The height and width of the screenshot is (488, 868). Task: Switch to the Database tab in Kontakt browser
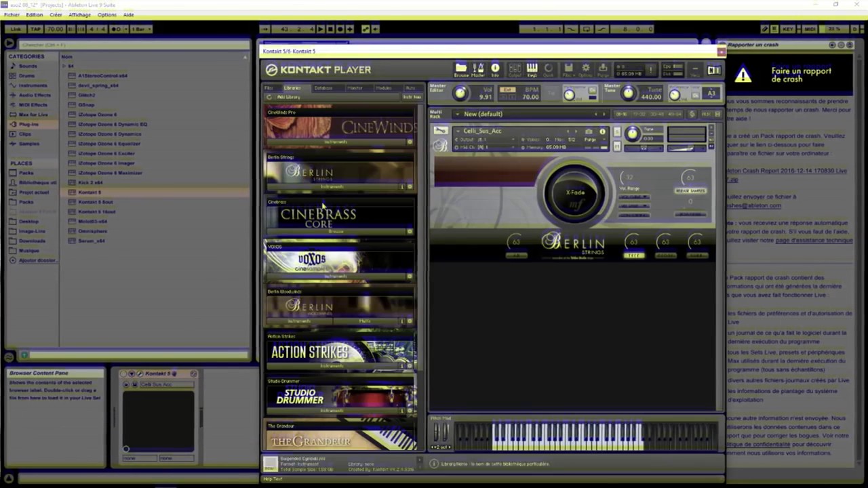pyautogui.click(x=323, y=88)
